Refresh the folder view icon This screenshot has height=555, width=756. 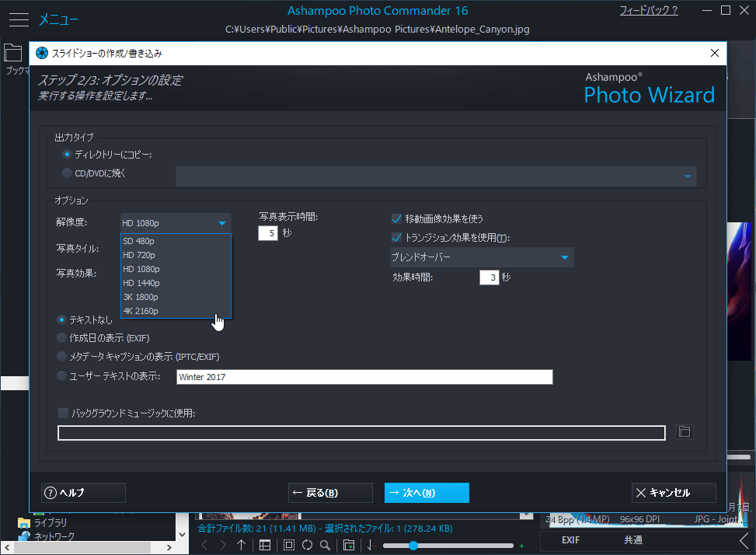click(307, 546)
